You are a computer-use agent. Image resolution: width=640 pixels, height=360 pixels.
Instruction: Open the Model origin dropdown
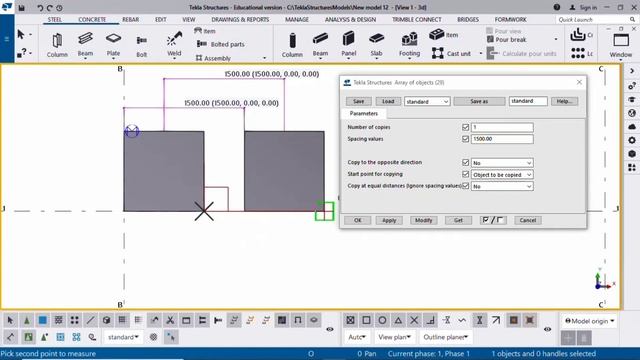(589, 321)
